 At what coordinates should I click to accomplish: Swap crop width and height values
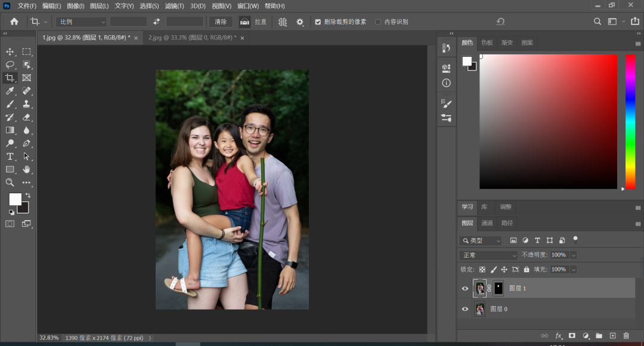(156, 22)
